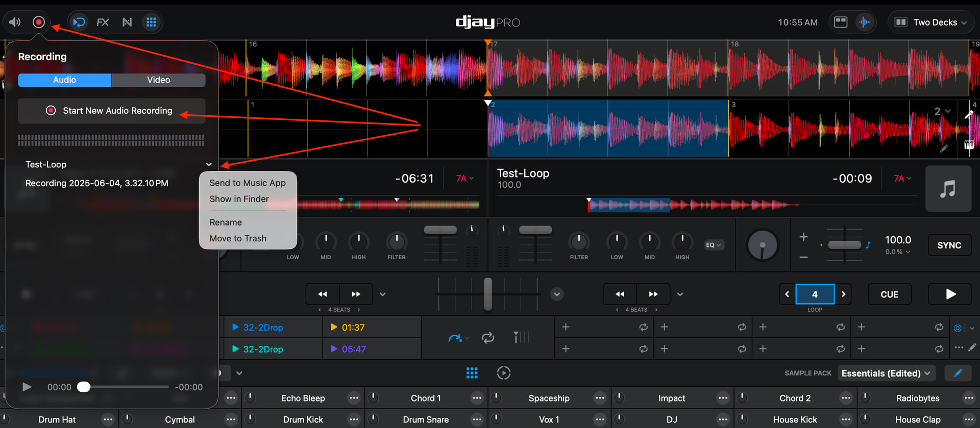Open the Neural Mix panel icon

click(x=127, y=22)
